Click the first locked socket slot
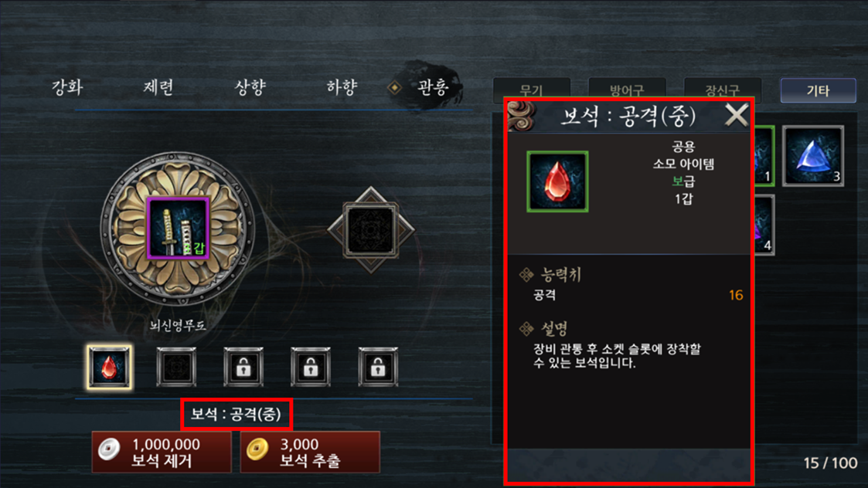868x488 pixels. tap(243, 367)
